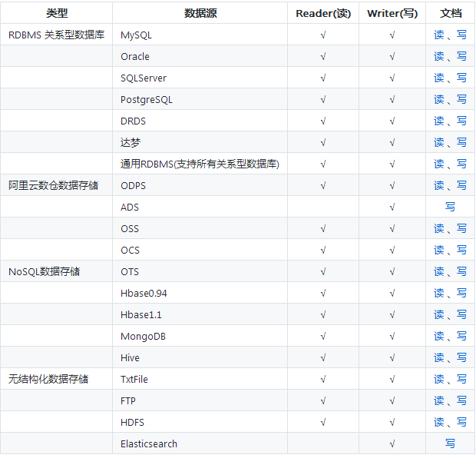Viewport: 476px width, 455px height.
Task: Open the 写 doc link for HDFS
Action: (x=461, y=422)
